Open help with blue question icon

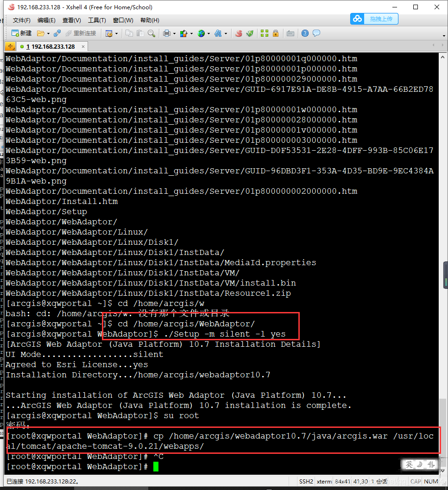point(305,33)
